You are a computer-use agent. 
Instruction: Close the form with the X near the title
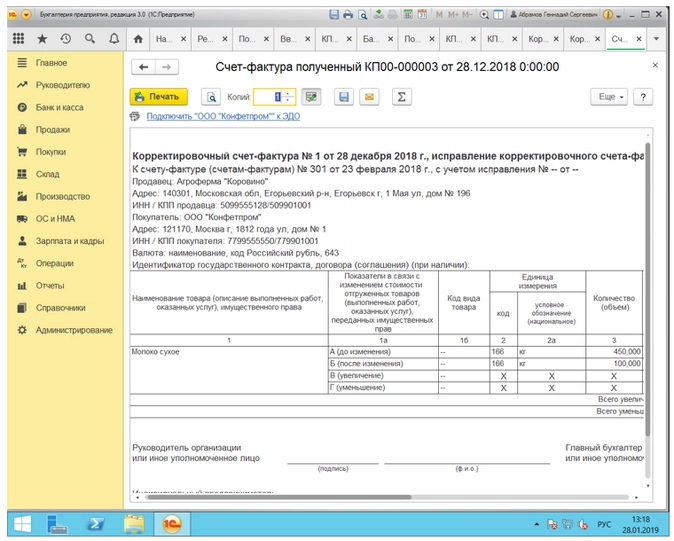pyautogui.click(x=655, y=65)
